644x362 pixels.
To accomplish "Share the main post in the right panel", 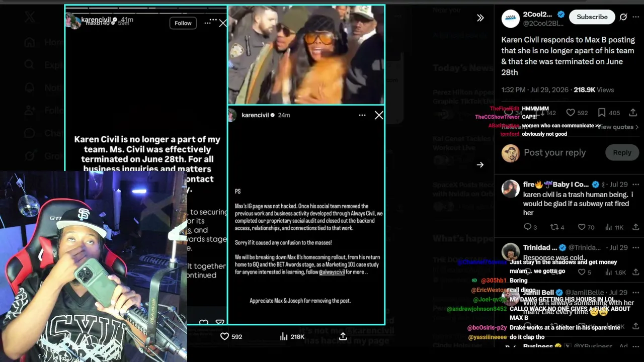I will point(633,113).
